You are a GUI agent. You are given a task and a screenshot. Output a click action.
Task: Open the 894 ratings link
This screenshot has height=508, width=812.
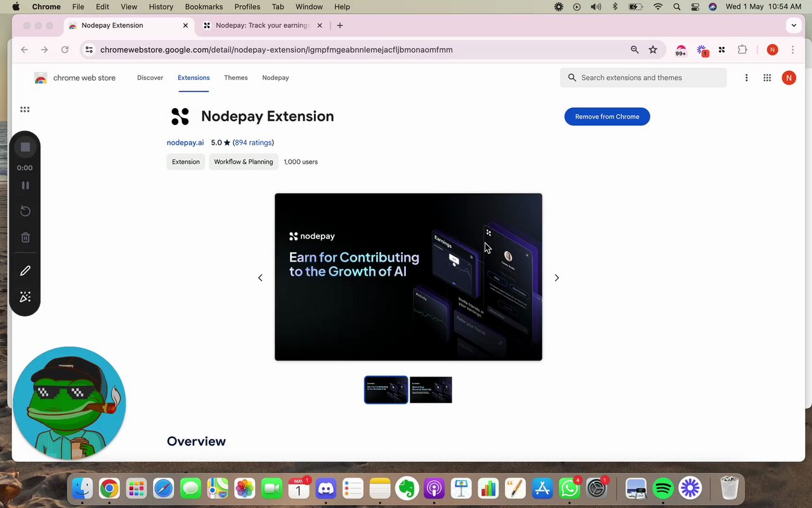(253, 142)
